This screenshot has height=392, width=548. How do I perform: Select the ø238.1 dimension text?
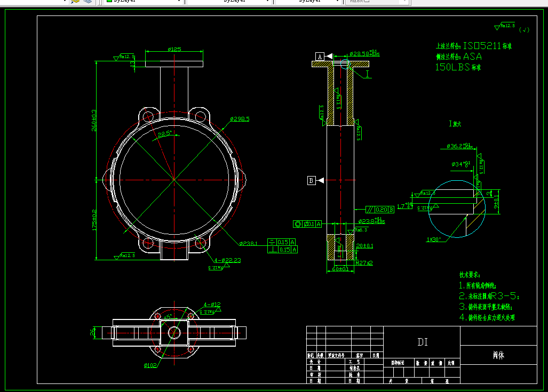(248, 243)
